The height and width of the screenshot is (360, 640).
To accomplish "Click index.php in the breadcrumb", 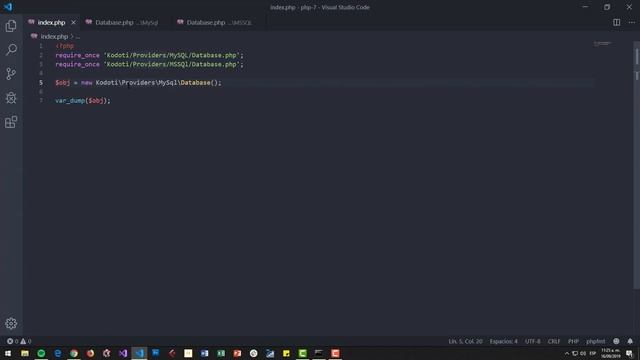I will pos(54,36).
